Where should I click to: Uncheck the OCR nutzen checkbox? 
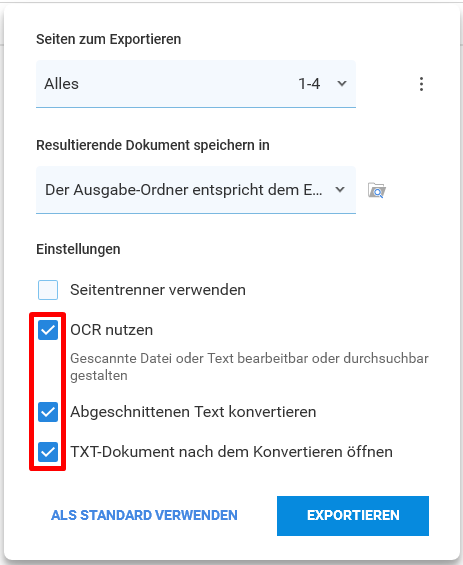pos(48,330)
